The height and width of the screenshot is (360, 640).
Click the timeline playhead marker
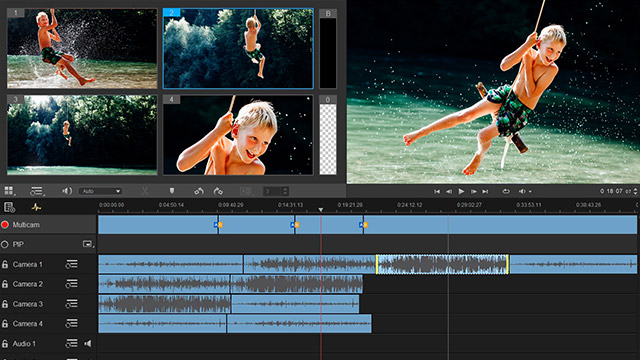pyautogui.click(x=321, y=210)
